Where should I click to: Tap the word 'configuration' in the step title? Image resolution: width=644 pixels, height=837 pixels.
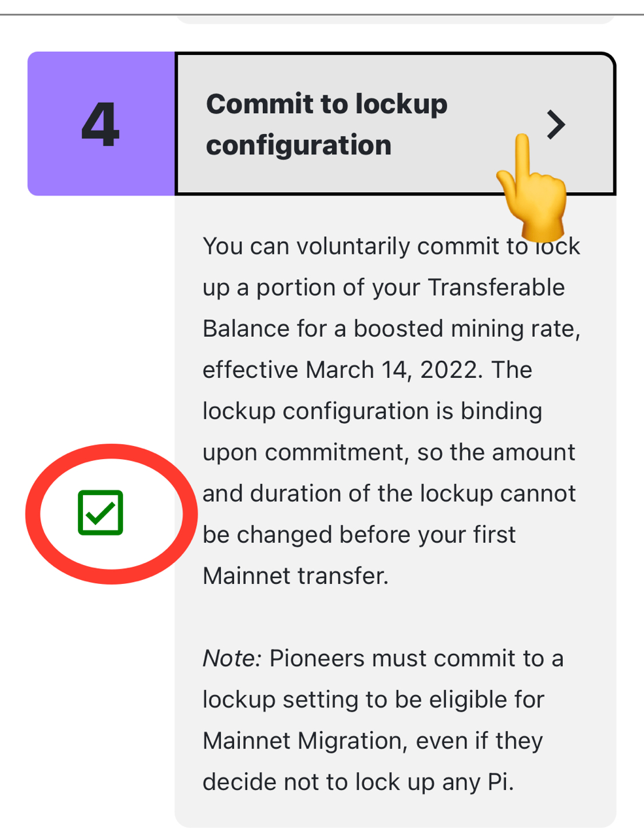(x=299, y=145)
